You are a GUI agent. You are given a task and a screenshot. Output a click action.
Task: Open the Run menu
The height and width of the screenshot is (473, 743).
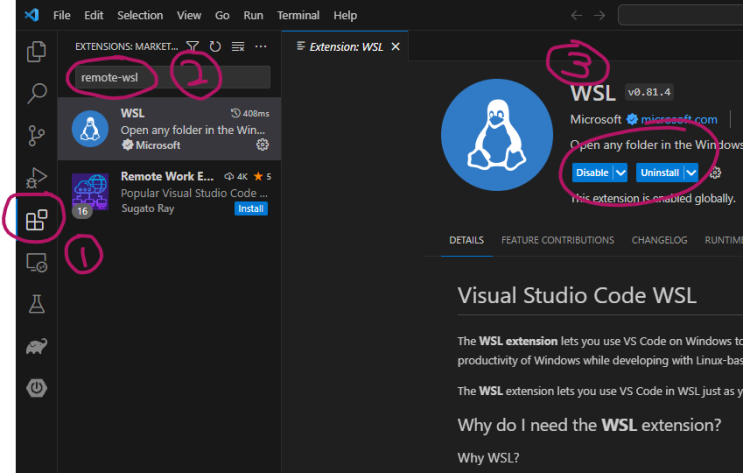(x=254, y=15)
